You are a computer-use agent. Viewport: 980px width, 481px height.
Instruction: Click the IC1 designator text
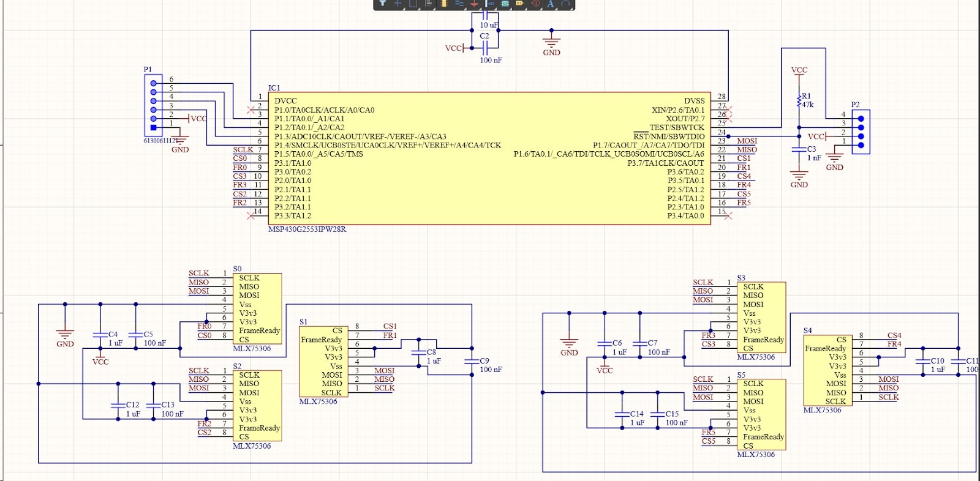[x=274, y=88]
